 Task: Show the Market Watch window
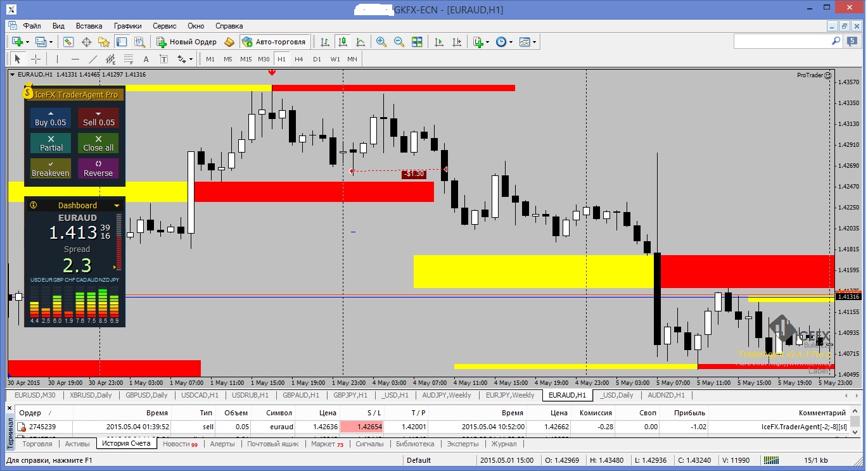[x=68, y=42]
